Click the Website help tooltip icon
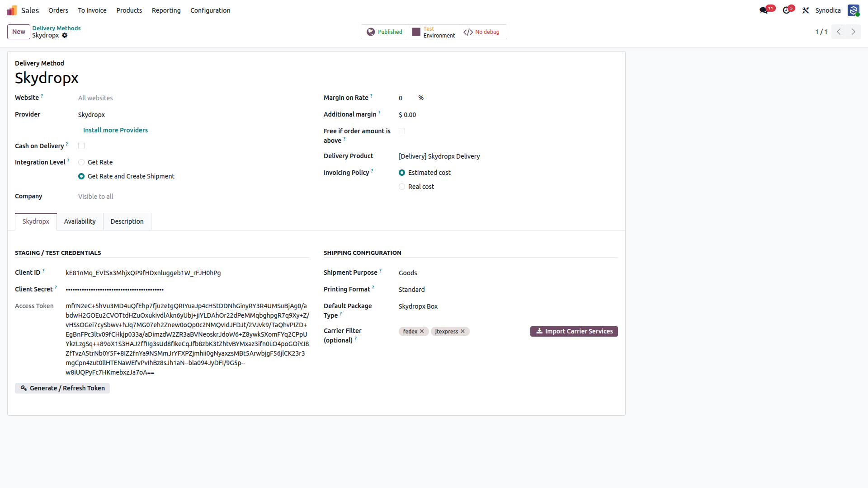Screen dimensions: 868x488 [x=42, y=96]
